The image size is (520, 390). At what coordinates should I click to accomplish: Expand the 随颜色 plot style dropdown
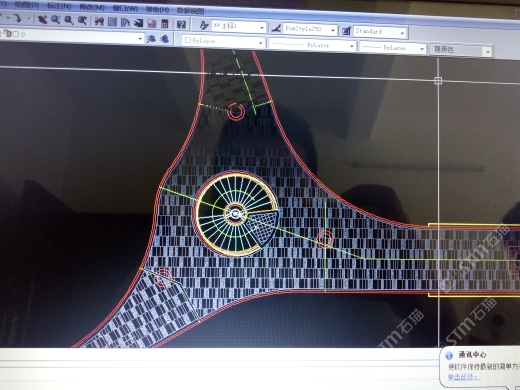488,52
